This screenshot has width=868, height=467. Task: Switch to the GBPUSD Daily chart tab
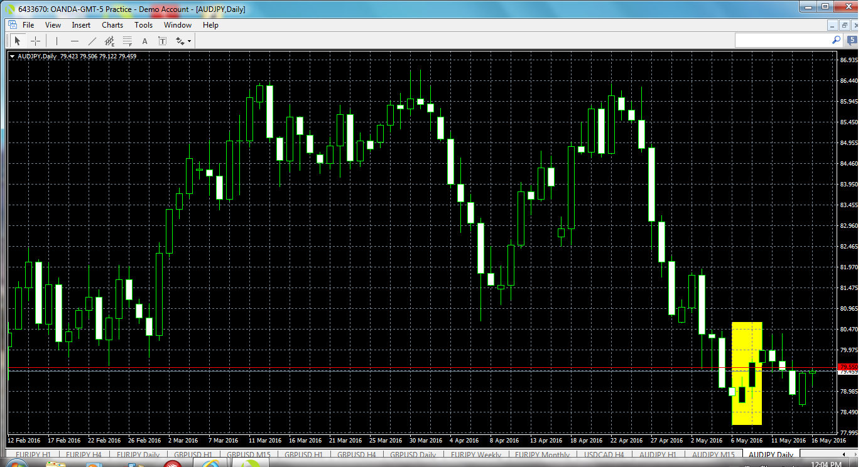(x=413, y=454)
